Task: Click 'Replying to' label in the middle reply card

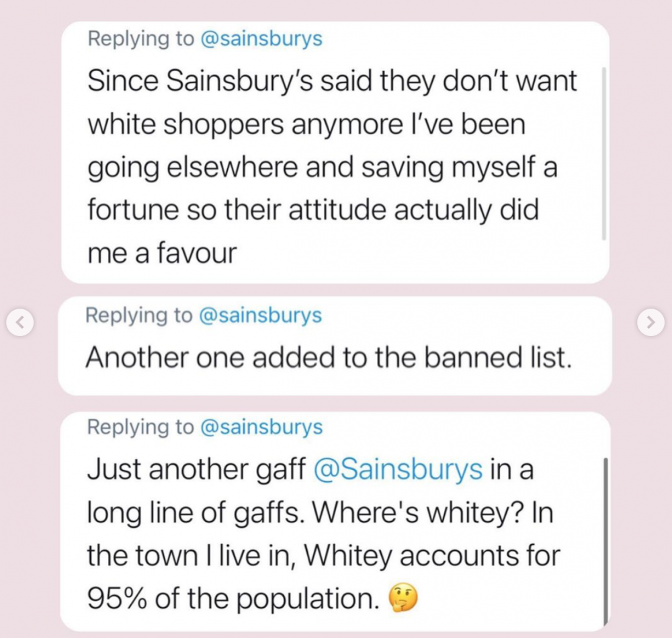Action: point(139,315)
